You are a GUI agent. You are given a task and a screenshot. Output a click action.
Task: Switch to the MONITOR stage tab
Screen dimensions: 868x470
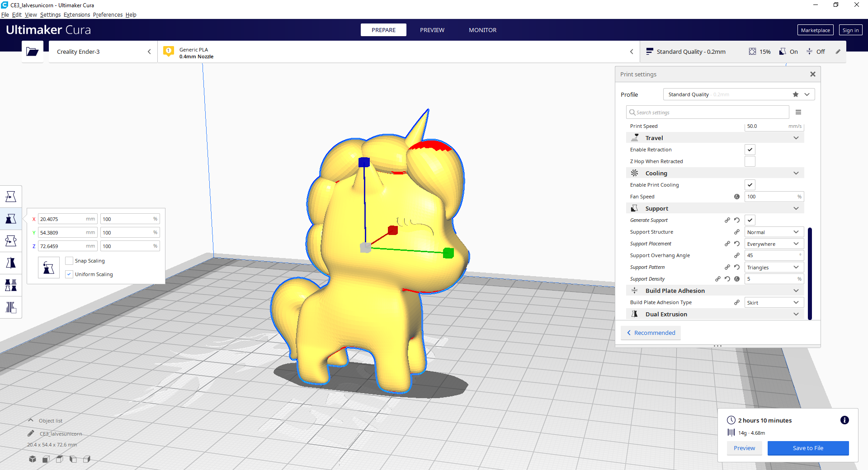[x=482, y=30]
